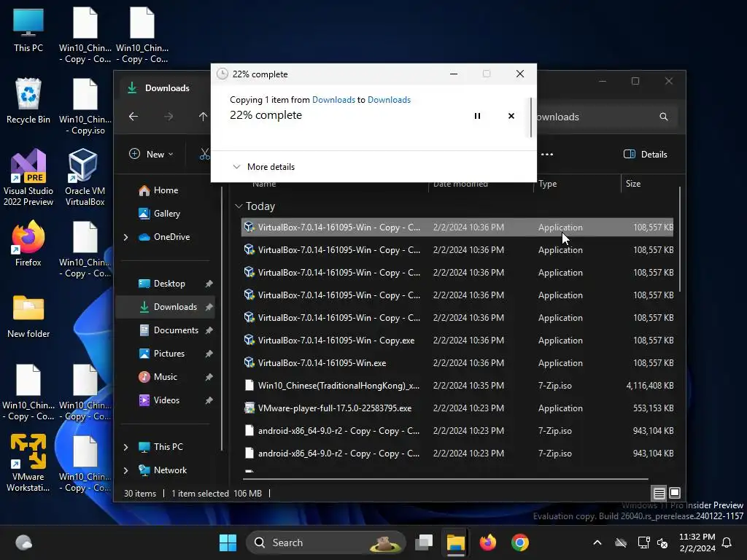Expand More details in copy dialog
The width and height of the screenshot is (747, 560).
[263, 167]
